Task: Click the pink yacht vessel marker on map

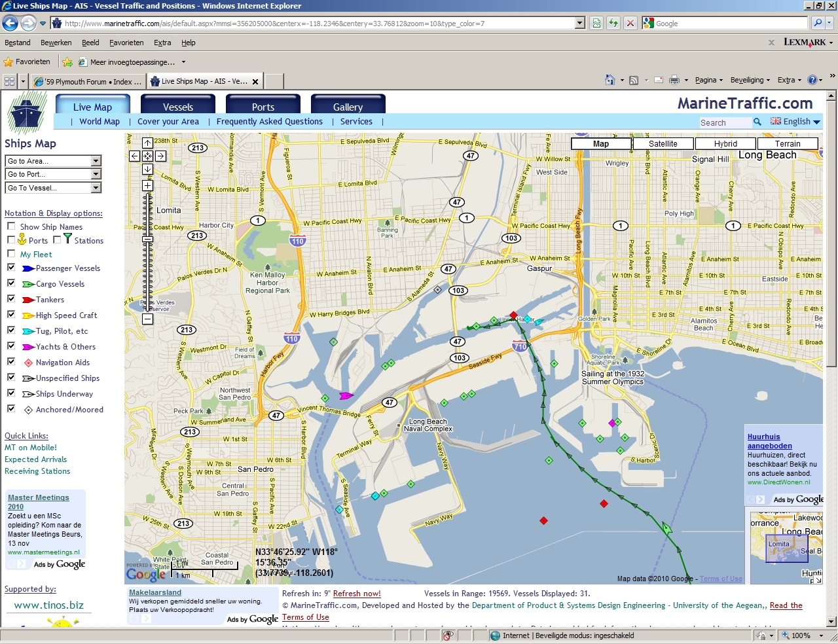Action: pyautogui.click(x=346, y=395)
